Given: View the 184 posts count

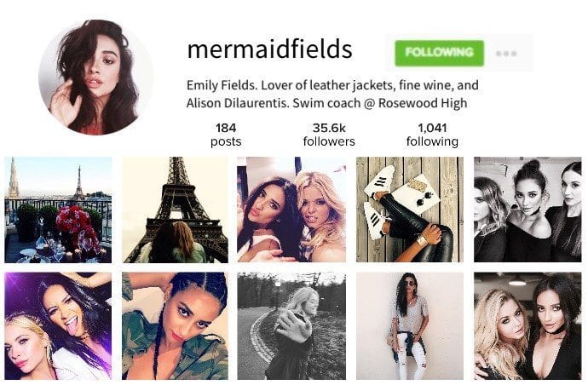Looking at the screenshot, I should (226, 135).
